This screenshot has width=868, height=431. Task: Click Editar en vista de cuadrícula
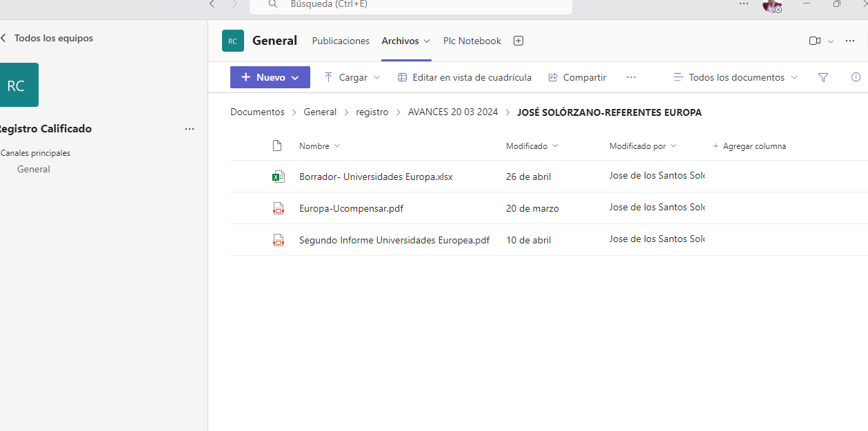coord(465,77)
